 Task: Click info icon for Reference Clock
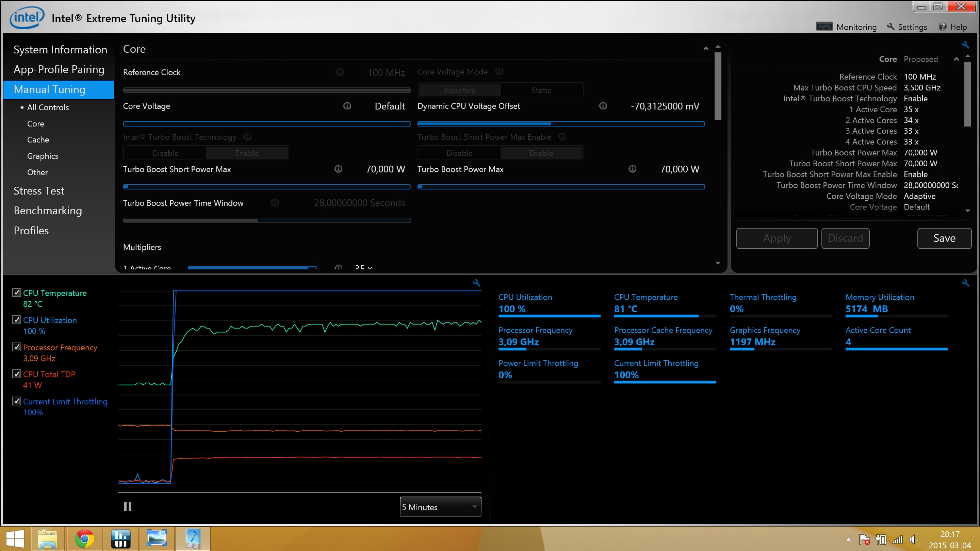[340, 72]
